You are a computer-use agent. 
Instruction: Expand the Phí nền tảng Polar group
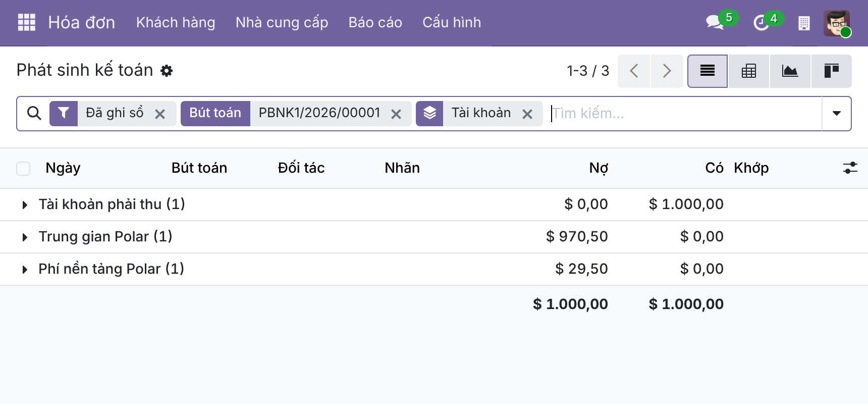(24, 269)
